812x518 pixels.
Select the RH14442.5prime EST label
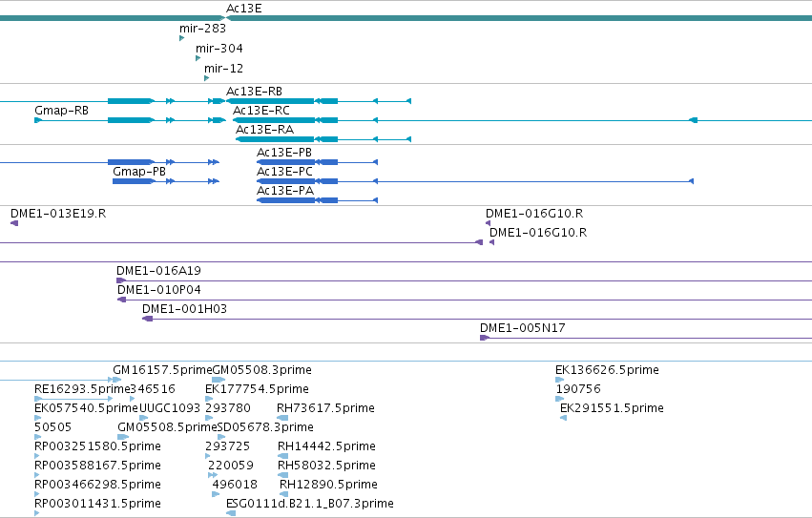pyautogui.click(x=326, y=446)
